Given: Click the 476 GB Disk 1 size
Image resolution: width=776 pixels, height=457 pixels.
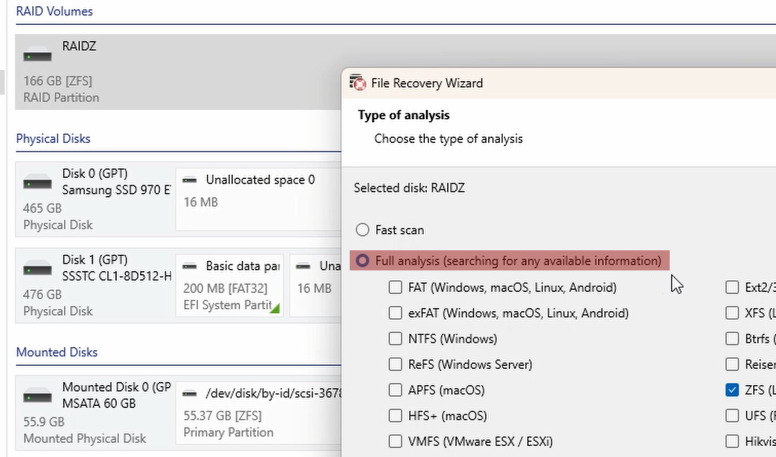Looking at the screenshot, I should pyautogui.click(x=42, y=295).
